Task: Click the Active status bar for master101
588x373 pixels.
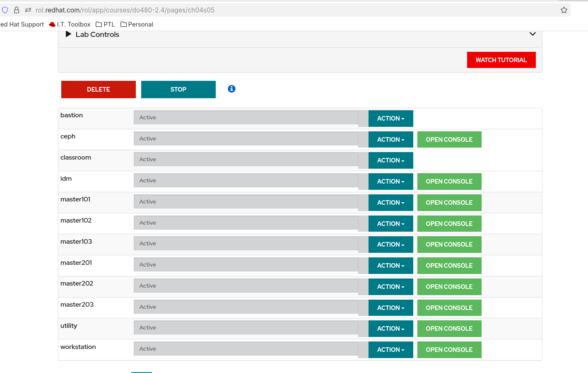Action: [246, 202]
